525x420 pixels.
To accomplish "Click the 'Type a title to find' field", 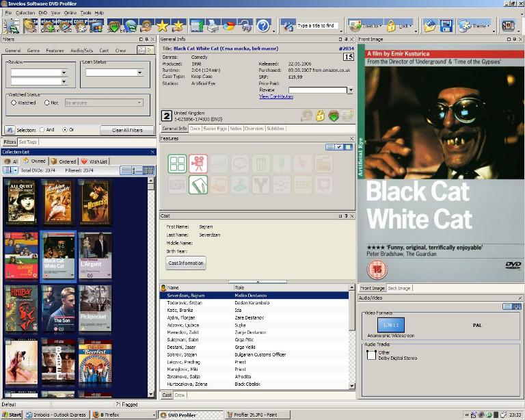I will pyautogui.click(x=317, y=25).
